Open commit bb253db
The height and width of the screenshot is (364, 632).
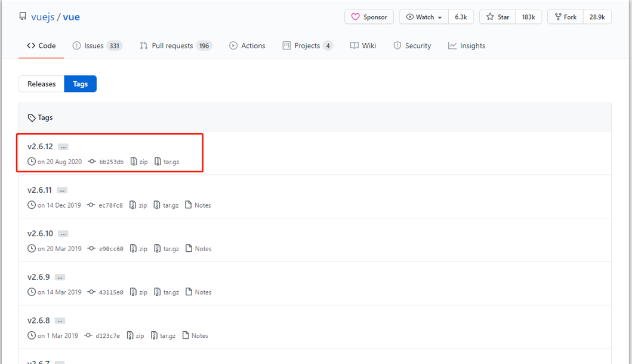(106, 162)
